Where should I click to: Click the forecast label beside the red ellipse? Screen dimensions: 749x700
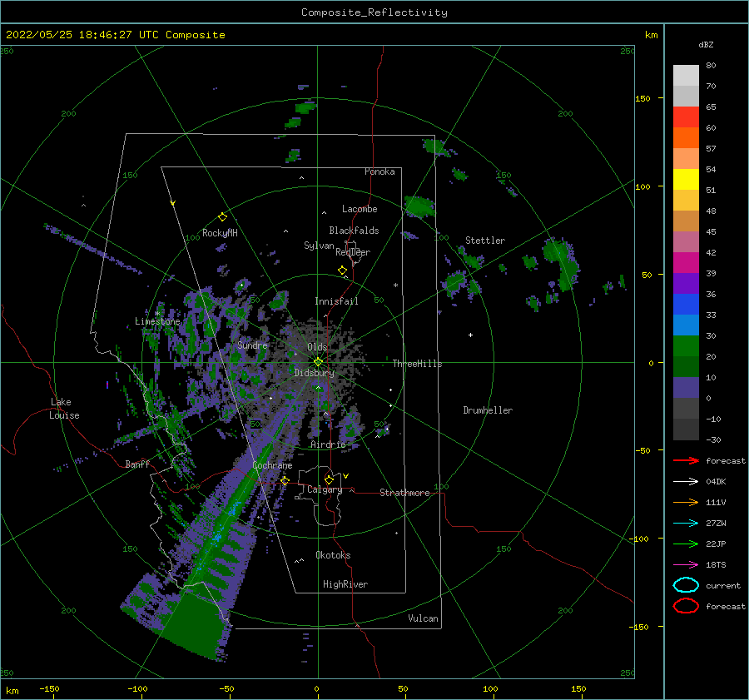[x=725, y=606]
